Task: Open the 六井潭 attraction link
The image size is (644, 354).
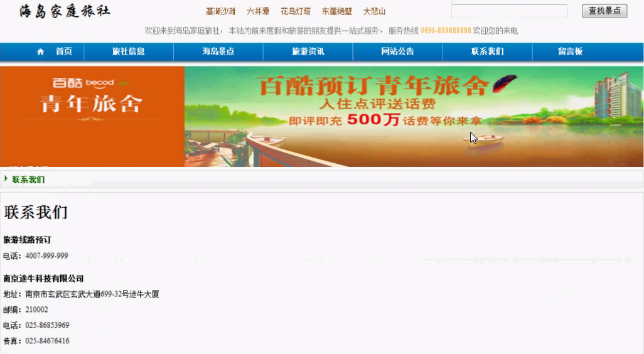Action: pyautogui.click(x=258, y=11)
